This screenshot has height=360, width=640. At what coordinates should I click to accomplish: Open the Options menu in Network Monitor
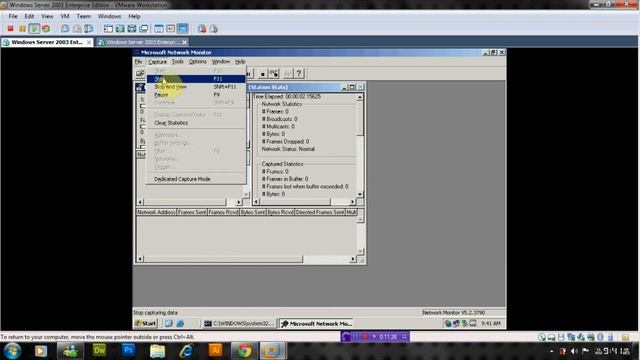tap(198, 62)
